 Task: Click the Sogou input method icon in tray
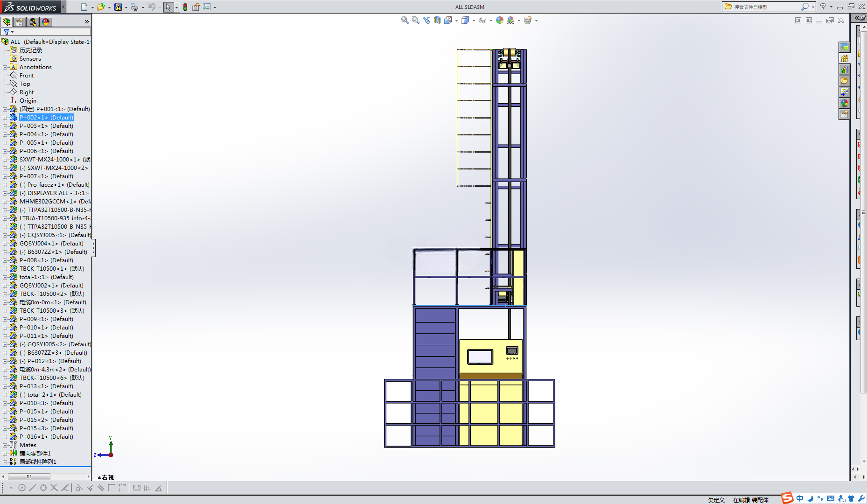pyautogui.click(x=787, y=498)
